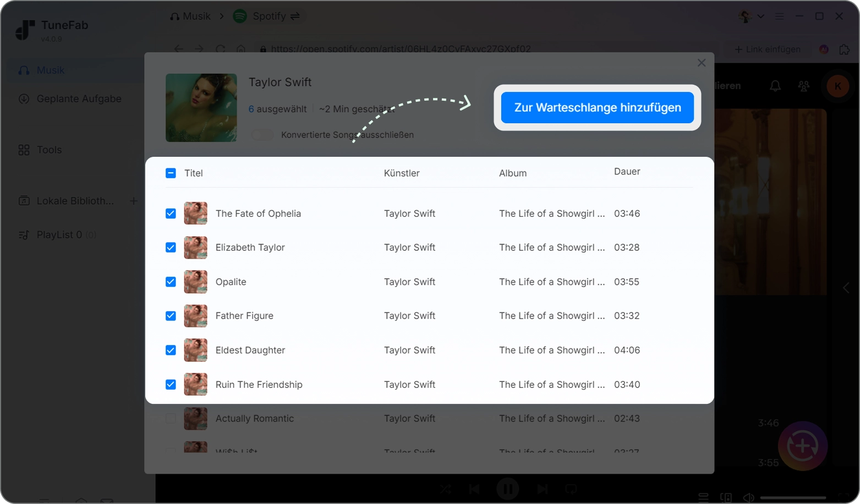Reload the Spotify web page
Viewport: 860px width, 504px height.
(221, 49)
